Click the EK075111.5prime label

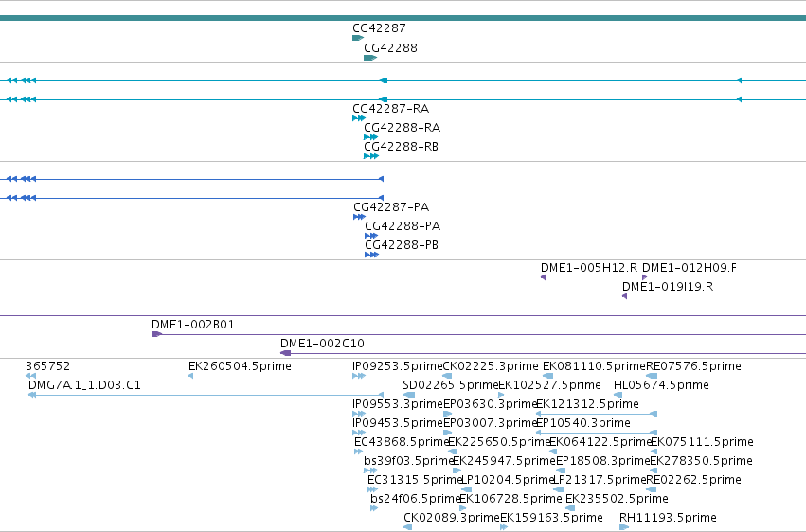click(x=702, y=443)
